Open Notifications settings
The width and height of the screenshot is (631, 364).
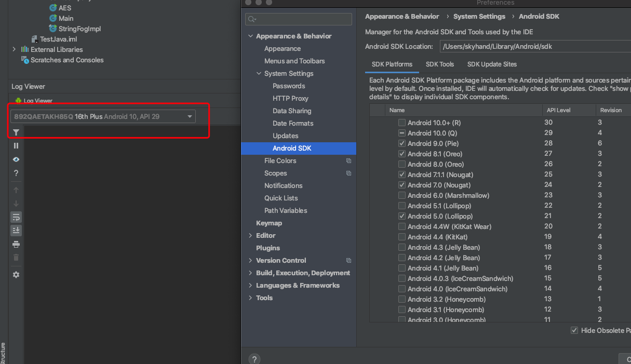tap(283, 185)
